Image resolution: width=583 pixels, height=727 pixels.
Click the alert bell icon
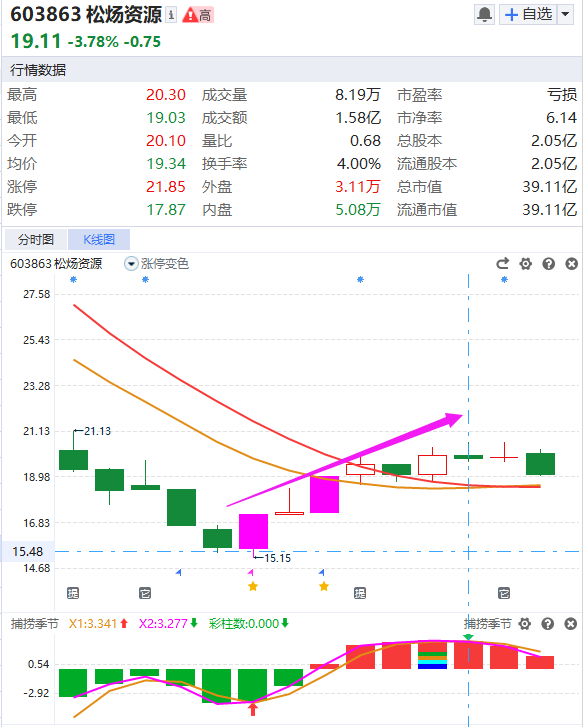484,14
